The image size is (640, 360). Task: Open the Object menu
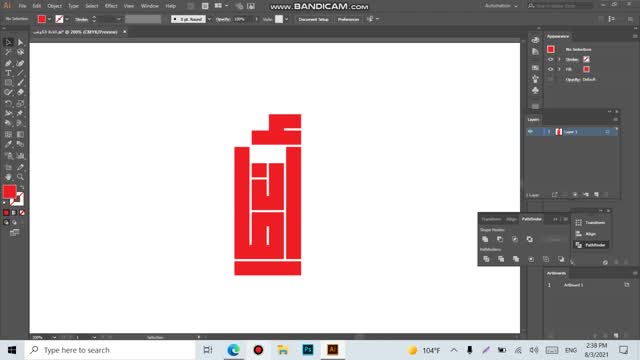54,6
